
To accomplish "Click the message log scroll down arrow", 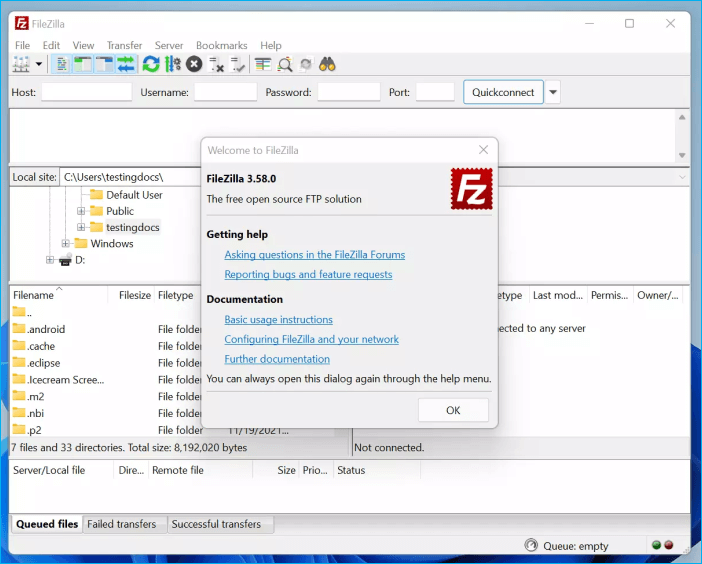I will point(682,155).
